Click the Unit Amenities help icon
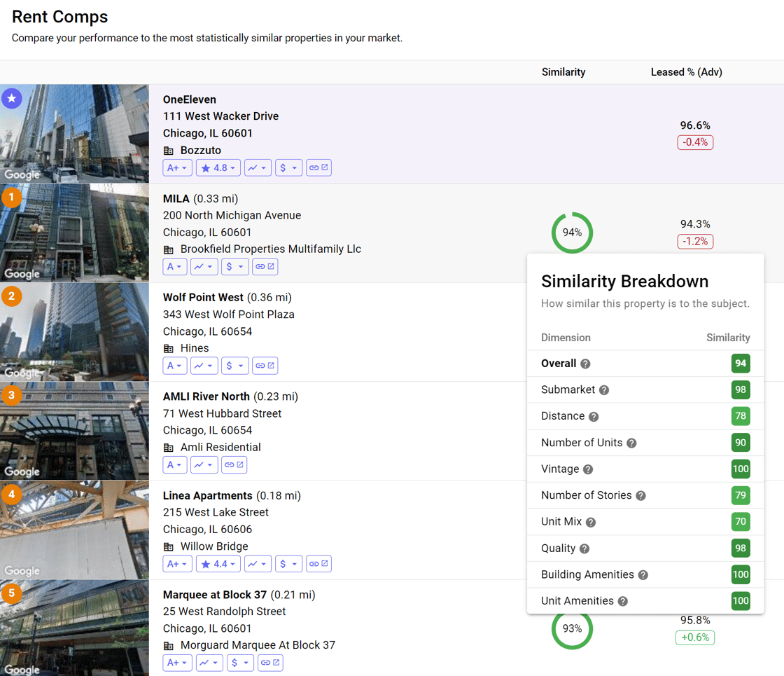Viewport: 784px width, 676px height. [x=622, y=602]
